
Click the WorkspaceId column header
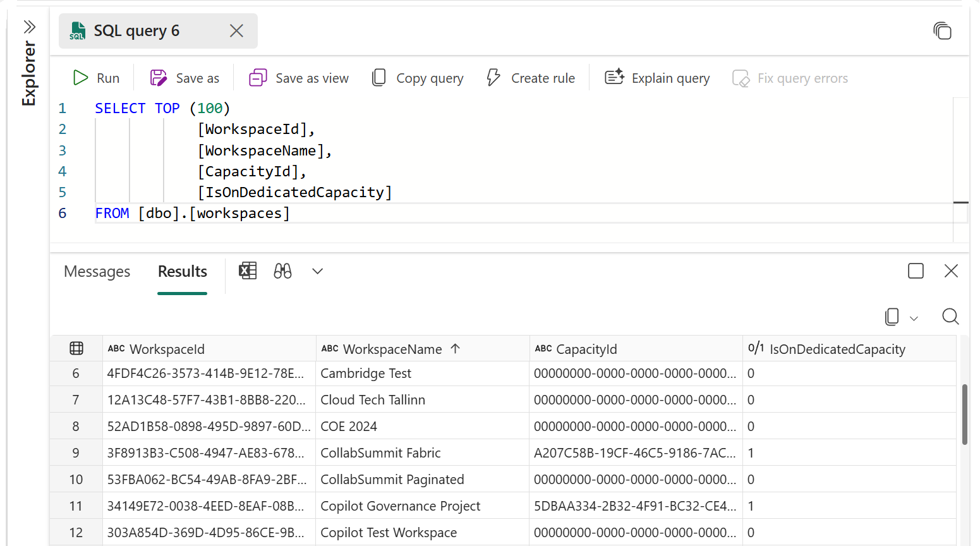point(209,349)
